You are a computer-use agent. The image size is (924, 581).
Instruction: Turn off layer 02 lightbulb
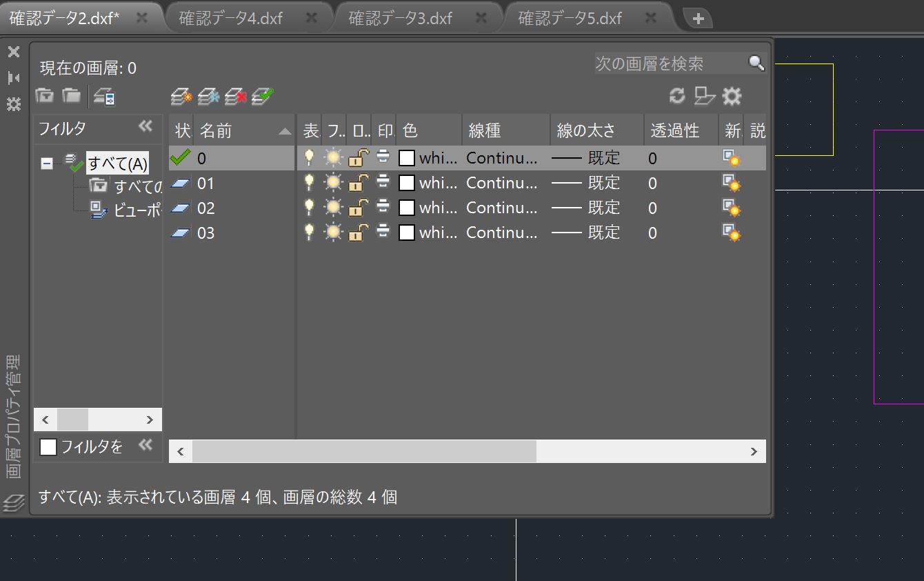coord(309,208)
